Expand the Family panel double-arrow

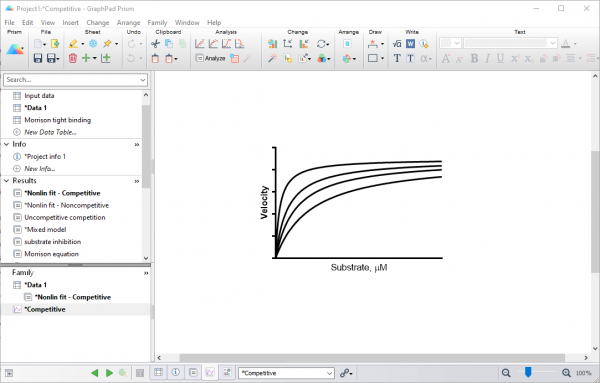[x=146, y=273]
